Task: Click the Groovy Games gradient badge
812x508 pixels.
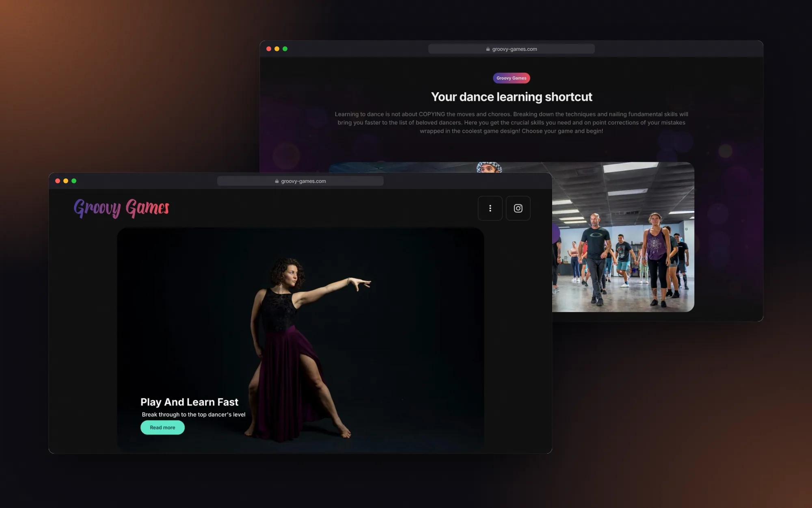Action: coord(512,78)
